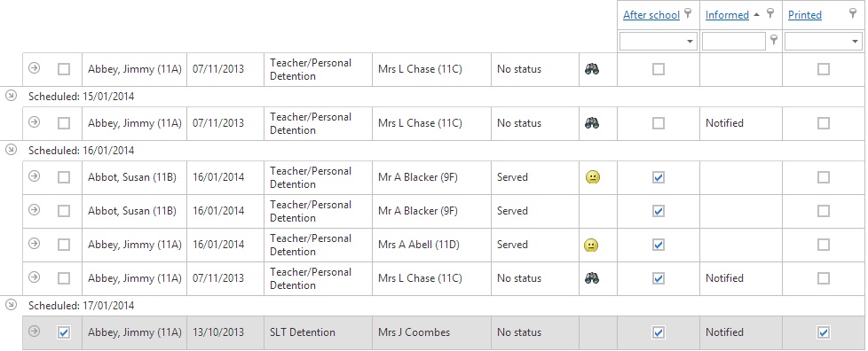Open the After school filter dropdown
Screen dimensions: 868x351
[x=659, y=41]
